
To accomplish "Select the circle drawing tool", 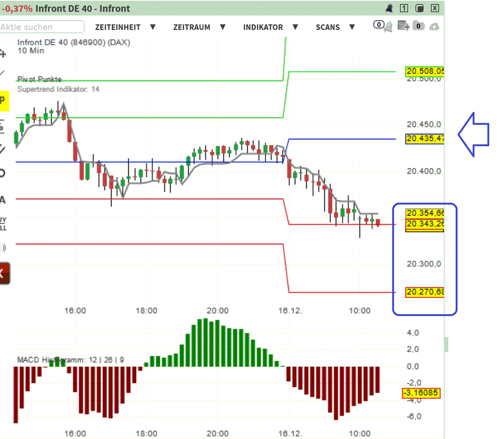I will click(x=3, y=174).
